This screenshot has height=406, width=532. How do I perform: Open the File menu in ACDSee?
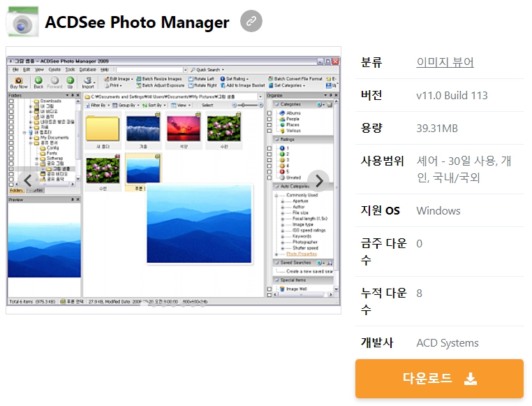pyautogui.click(x=15, y=70)
